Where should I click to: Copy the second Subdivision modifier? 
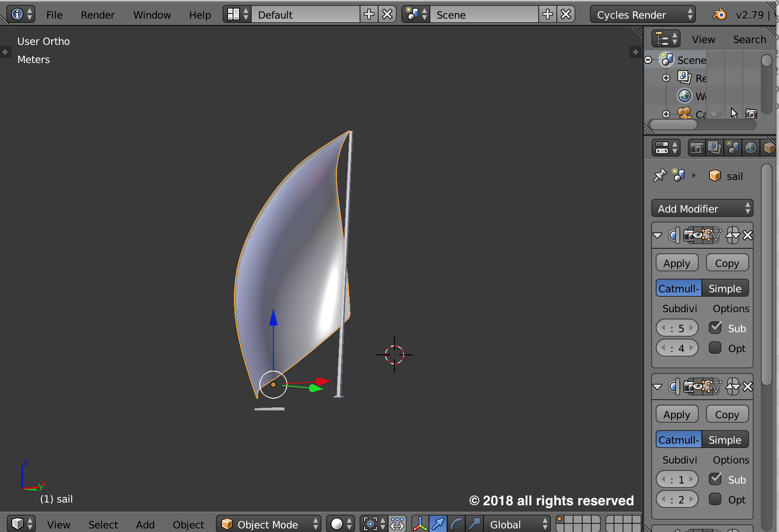pyautogui.click(x=727, y=415)
